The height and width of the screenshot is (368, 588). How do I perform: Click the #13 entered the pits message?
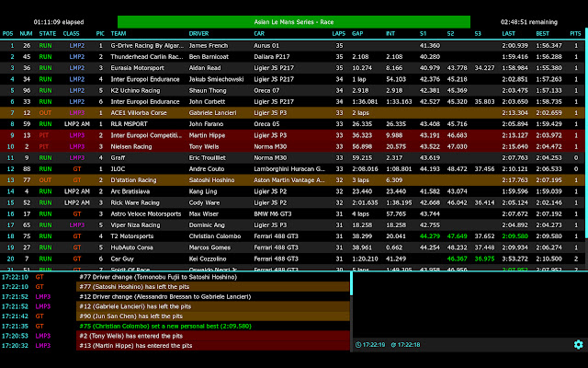[x=136, y=346]
